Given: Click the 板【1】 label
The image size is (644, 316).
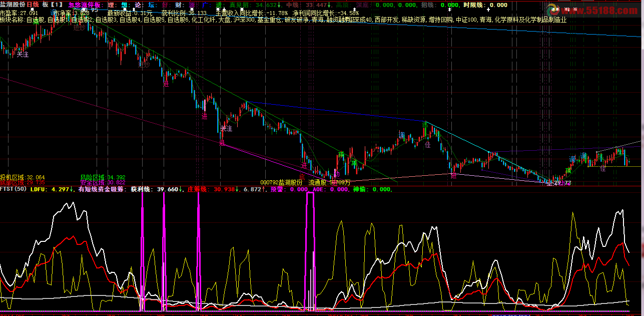Looking at the screenshot, I should pyautogui.click(x=52, y=5).
